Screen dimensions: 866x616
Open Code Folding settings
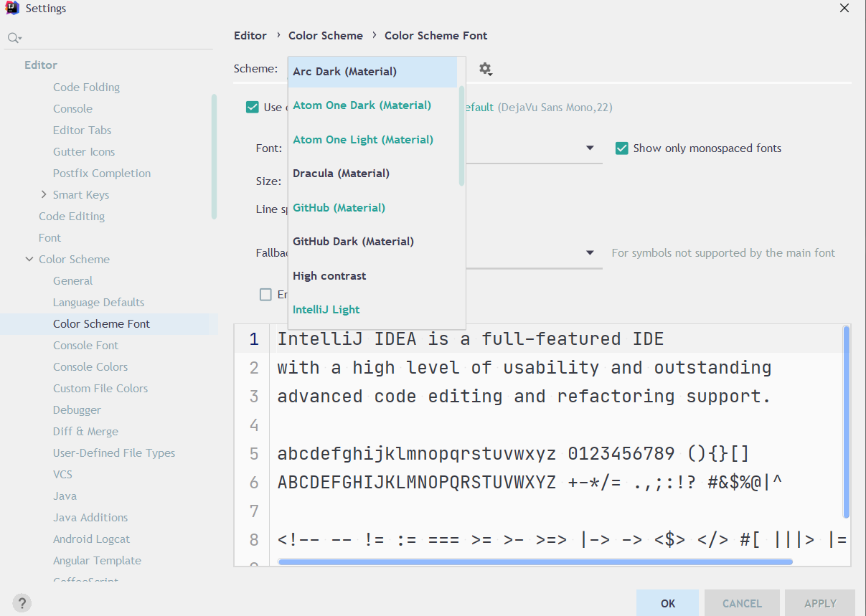tap(86, 87)
